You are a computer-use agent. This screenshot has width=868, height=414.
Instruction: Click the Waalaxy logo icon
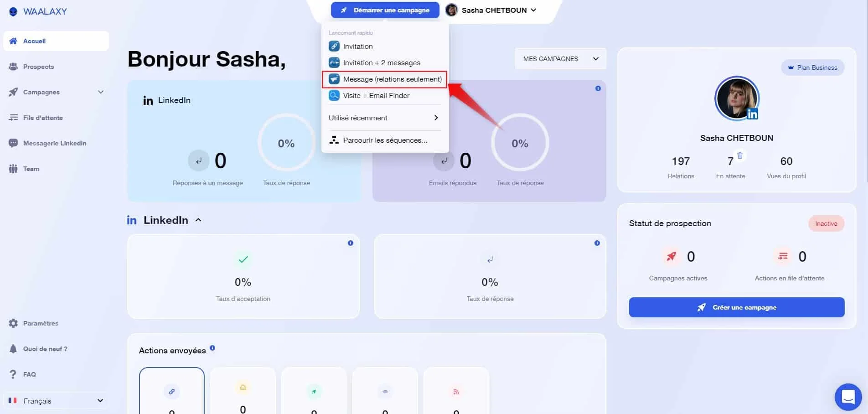coord(13,11)
